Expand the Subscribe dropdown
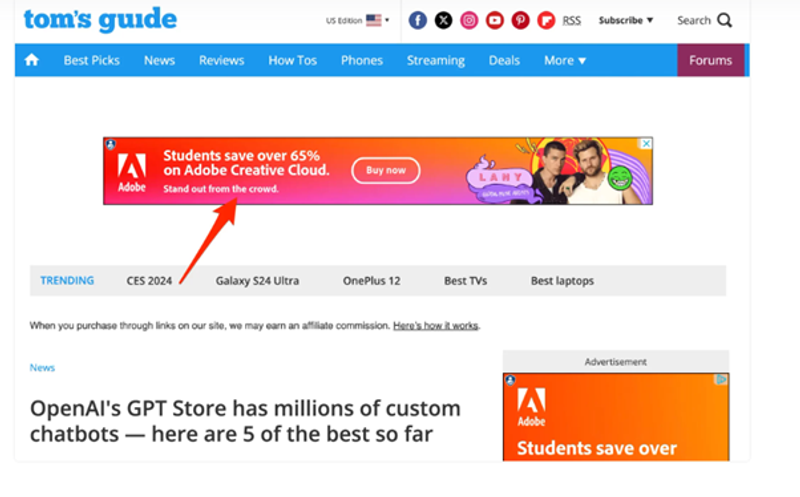The height and width of the screenshot is (497, 800). tap(626, 20)
